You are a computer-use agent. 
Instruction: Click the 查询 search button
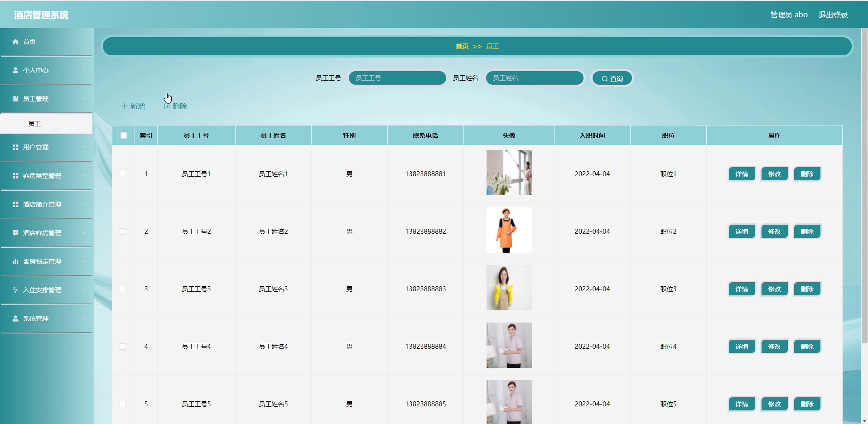tap(612, 78)
